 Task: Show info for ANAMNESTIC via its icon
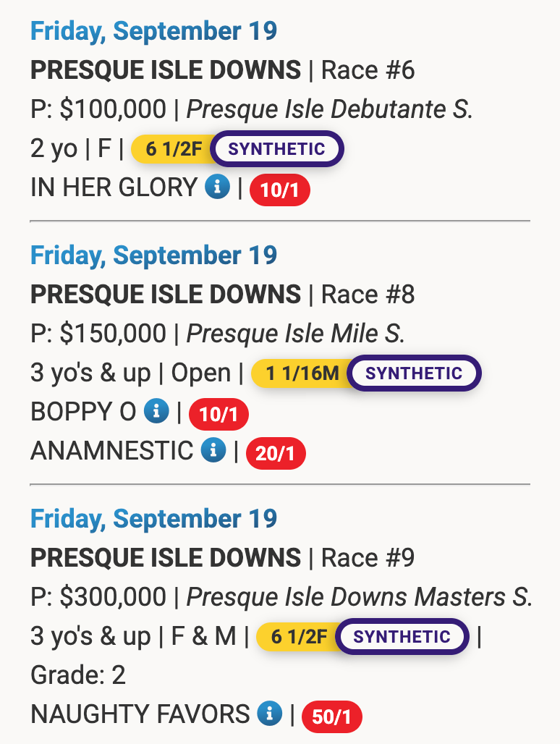click(x=213, y=451)
